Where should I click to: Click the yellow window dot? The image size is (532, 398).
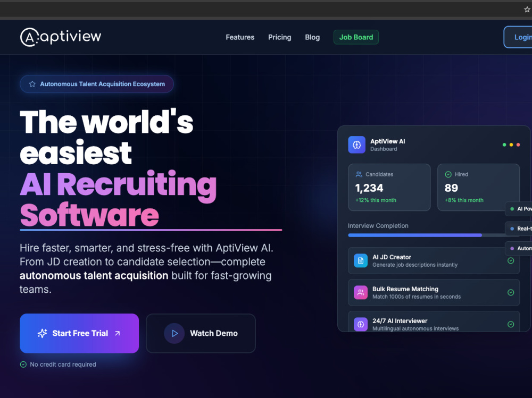click(511, 145)
